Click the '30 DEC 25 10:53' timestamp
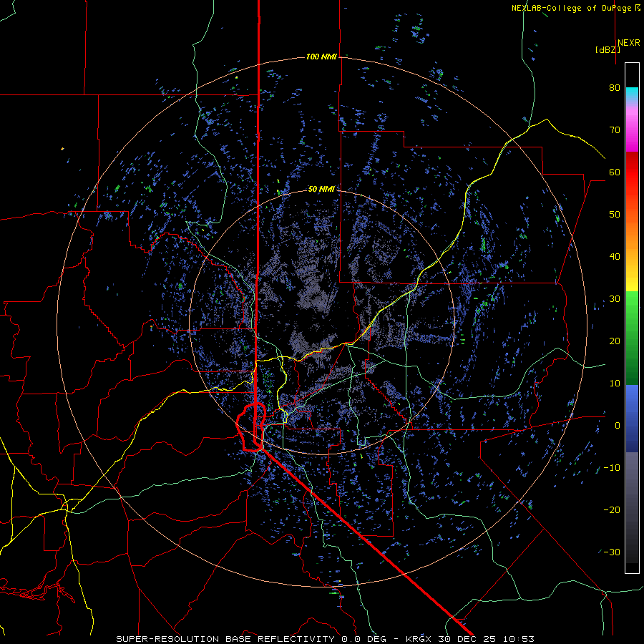644x644 pixels. click(x=487, y=639)
